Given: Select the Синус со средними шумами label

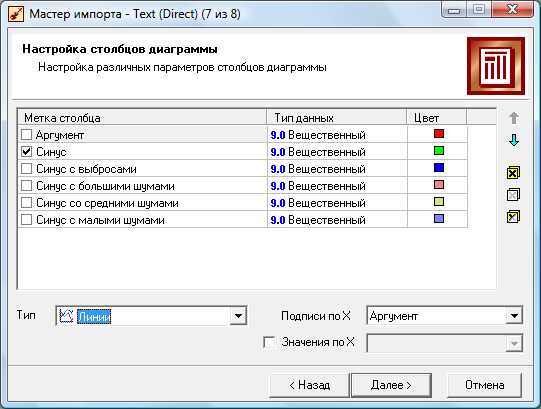Looking at the screenshot, I should click(x=107, y=203).
